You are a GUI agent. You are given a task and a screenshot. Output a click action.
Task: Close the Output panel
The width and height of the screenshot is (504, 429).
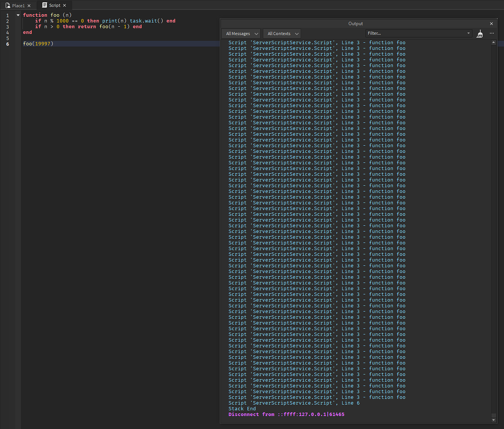pos(491,24)
